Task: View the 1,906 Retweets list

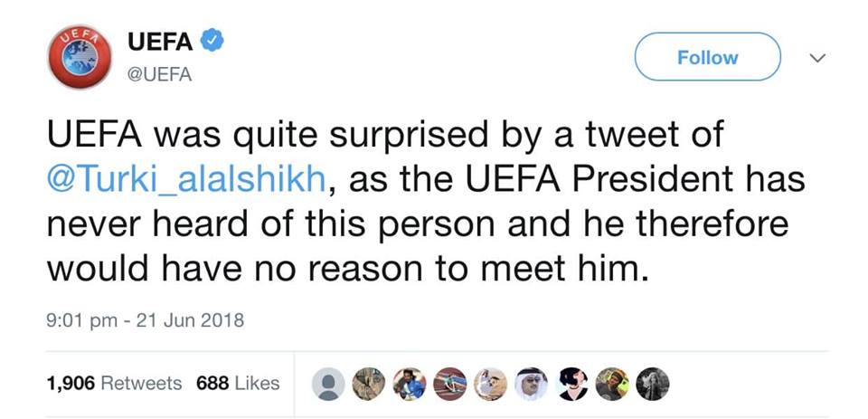Action: click(114, 384)
